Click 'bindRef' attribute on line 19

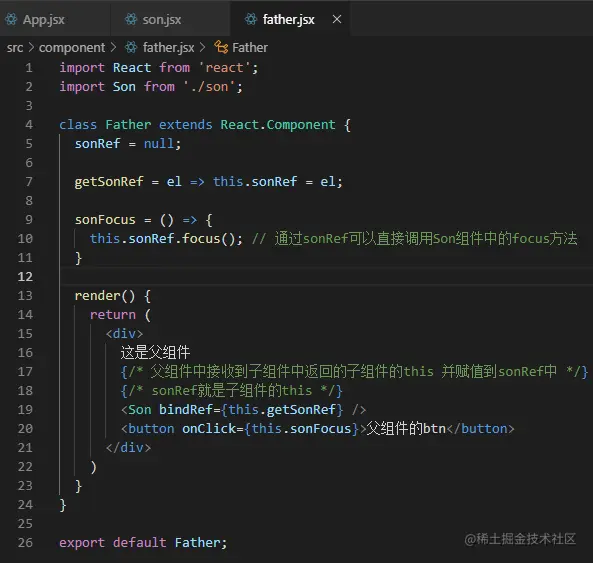[186, 409]
